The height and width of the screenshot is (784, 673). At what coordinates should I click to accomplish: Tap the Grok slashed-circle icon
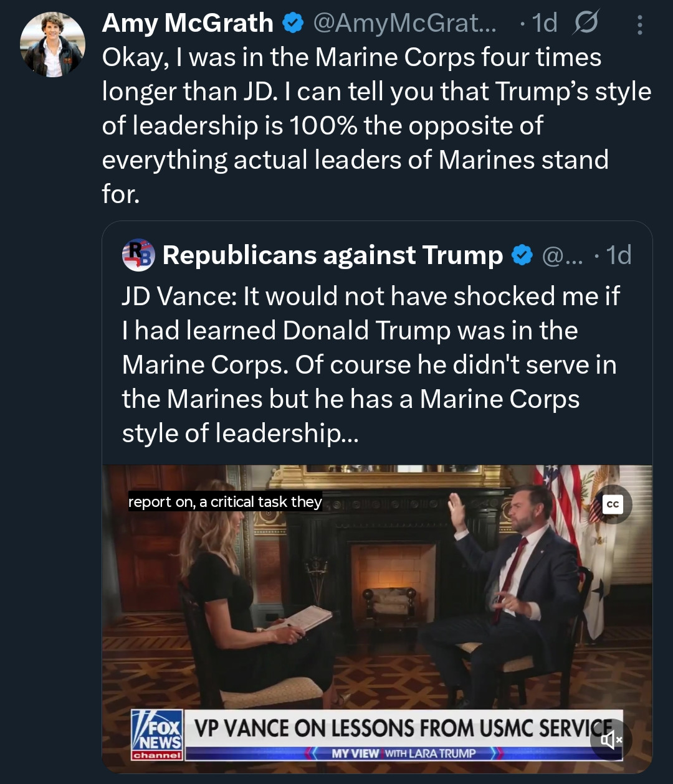[586, 23]
